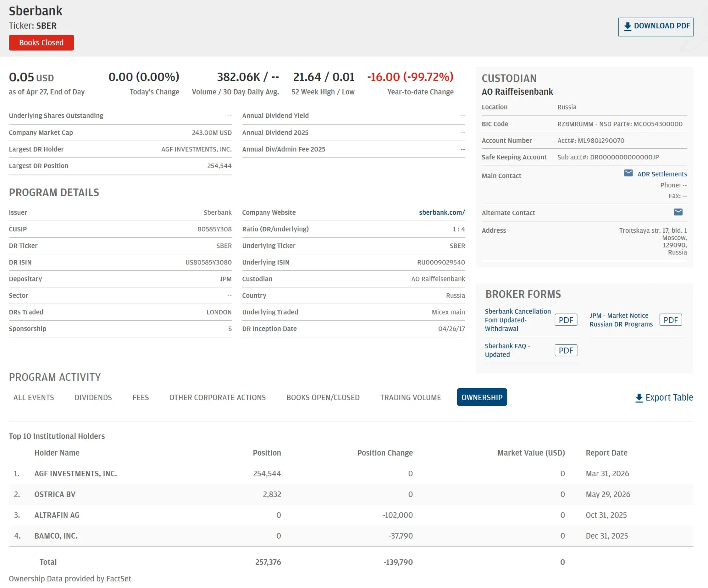This screenshot has width=708, height=588.
Task: Click the Underlying ISIN value RU0009029540
Action: 441,262
